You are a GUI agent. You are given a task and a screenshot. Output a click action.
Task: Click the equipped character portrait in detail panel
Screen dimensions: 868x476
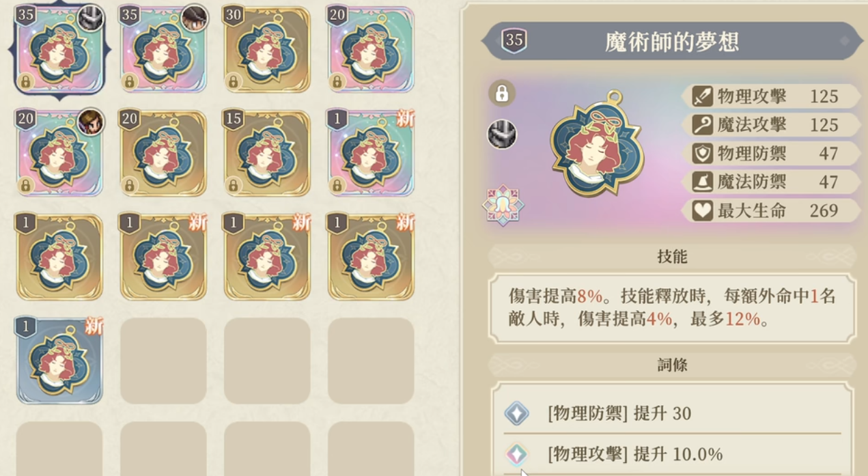click(x=502, y=135)
